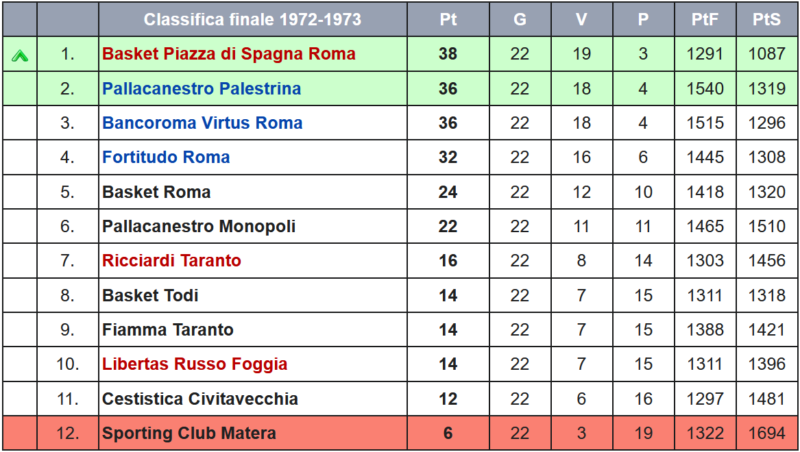The image size is (800, 452).
Task: Open Pallacanestro Palestrina team link
Action: [202, 88]
